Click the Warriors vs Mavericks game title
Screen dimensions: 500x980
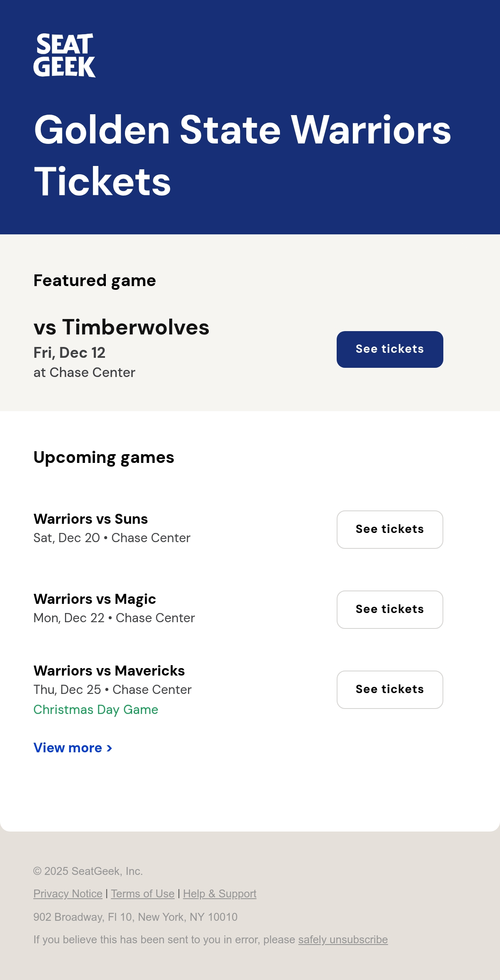pos(109,671)
